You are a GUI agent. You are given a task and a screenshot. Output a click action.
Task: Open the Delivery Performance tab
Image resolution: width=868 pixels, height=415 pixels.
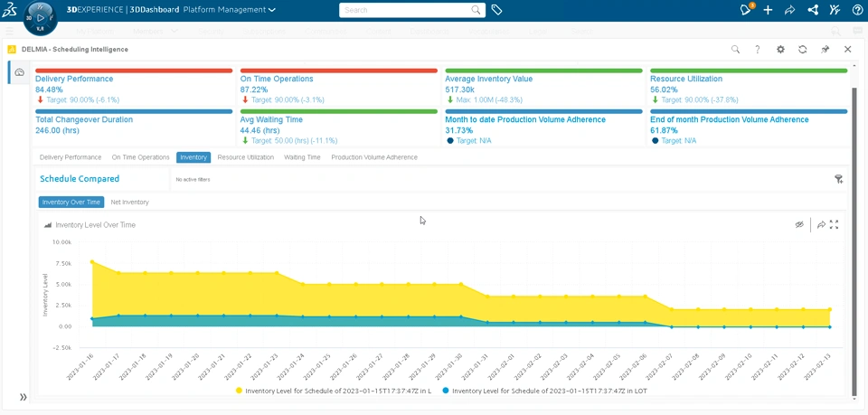click(x=71, y=157)
